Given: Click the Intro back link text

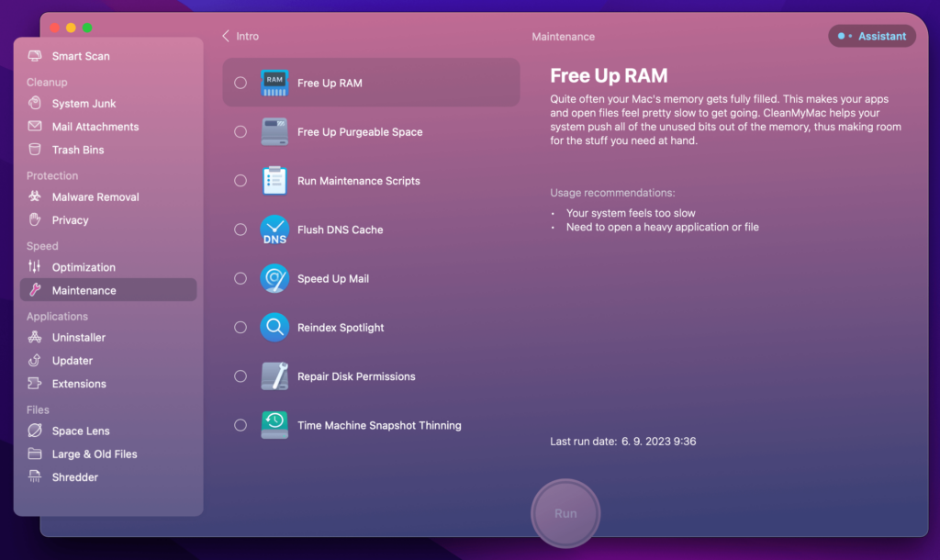Looking at the screenshot, I should click(x=247, y=36).
